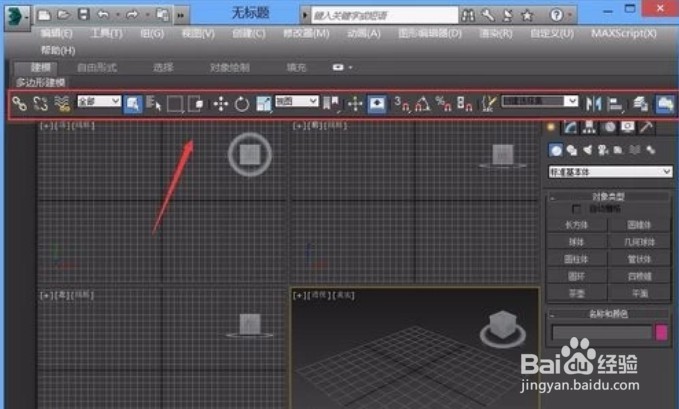The width and height of the screenshot is (679, 409).
Task: Open the Motion command panel tab
Action: 609,127
